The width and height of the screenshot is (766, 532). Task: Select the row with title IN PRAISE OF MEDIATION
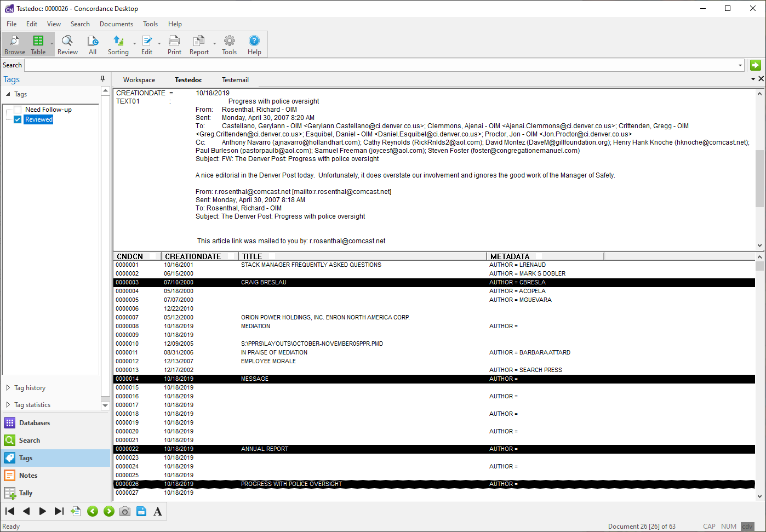(434, 353)
